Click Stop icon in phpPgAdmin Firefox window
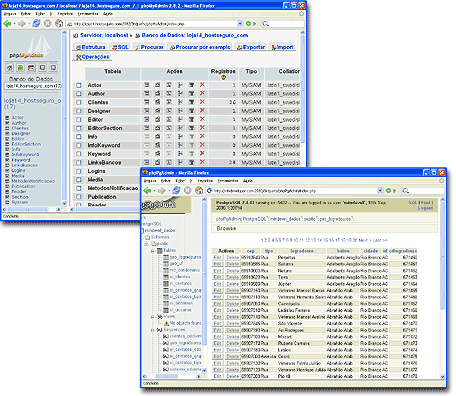Image resolution: width=456 pixels, height=396 pixels. 188,190
